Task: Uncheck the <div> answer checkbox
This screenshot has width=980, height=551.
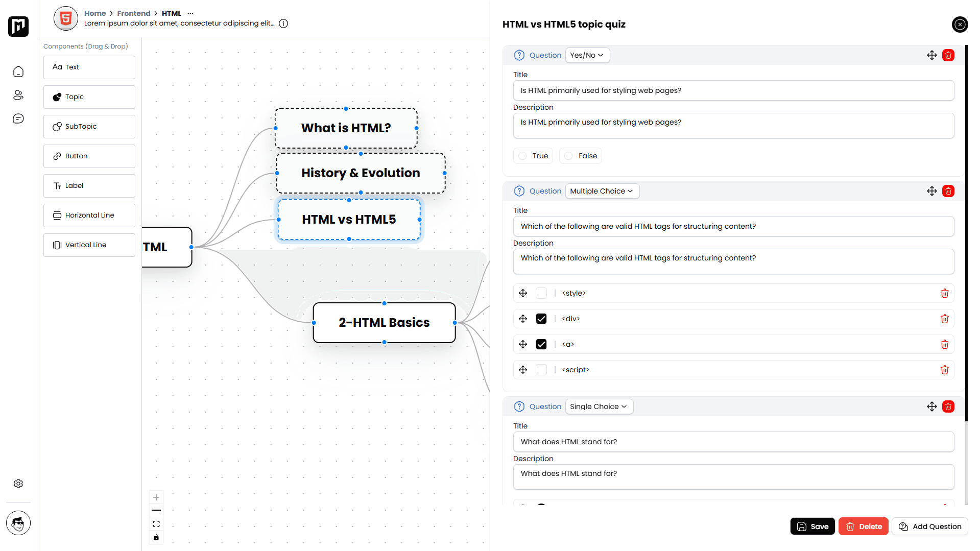Action: click(541, 318)
